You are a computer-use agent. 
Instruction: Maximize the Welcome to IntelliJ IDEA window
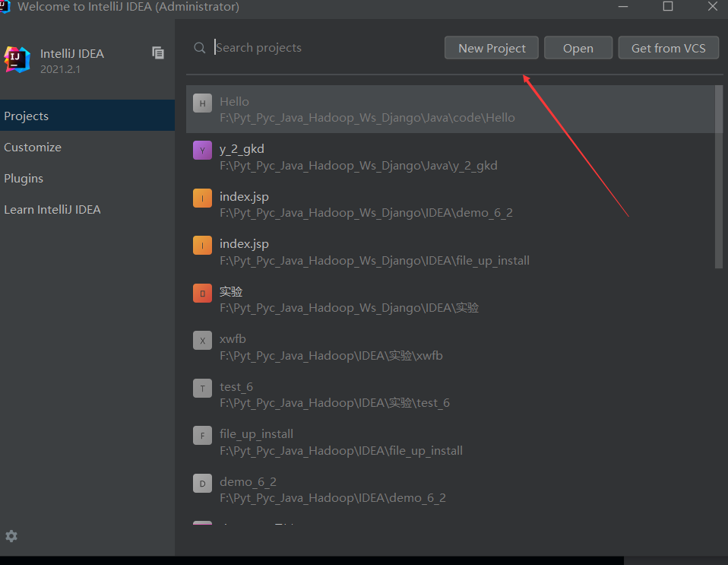click(668, 7)
